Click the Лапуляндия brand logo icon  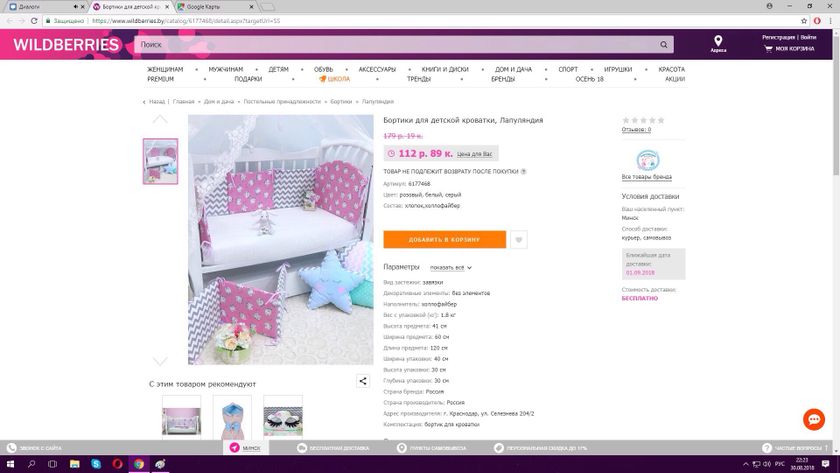[647, 159]
